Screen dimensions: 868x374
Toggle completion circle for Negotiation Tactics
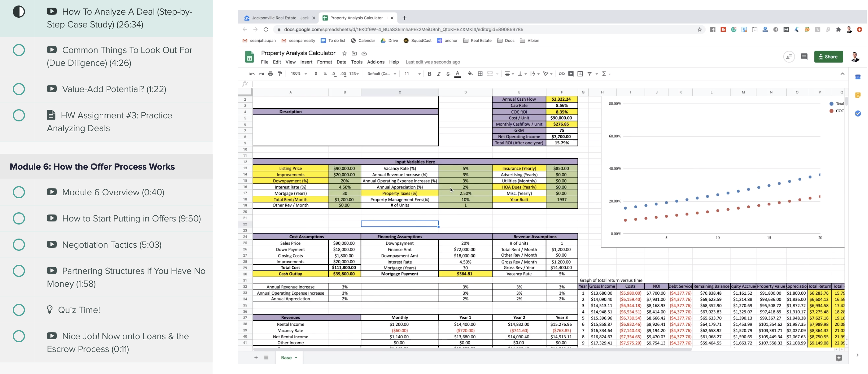19,244
